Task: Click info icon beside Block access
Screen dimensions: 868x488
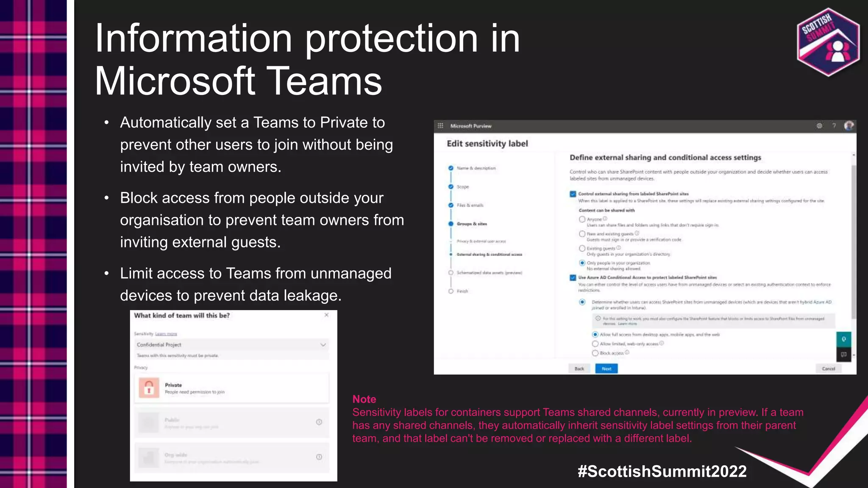Action: 627,352
